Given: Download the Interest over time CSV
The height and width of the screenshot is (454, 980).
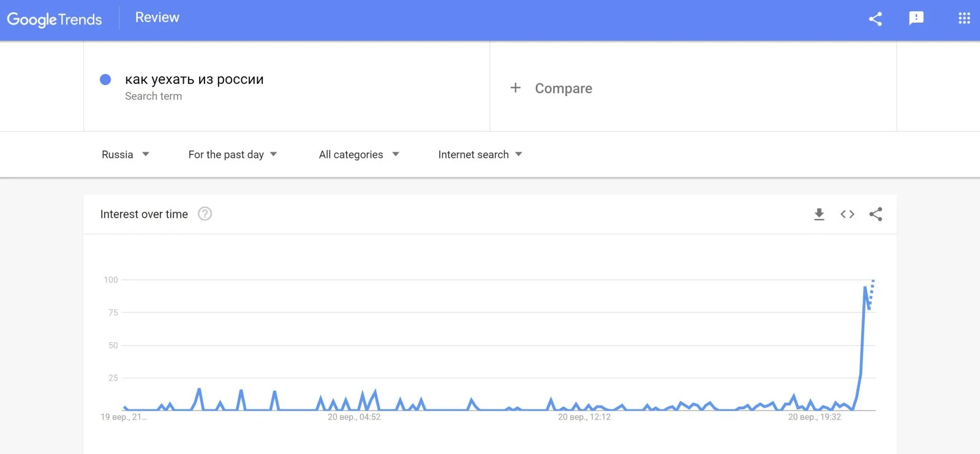Looking at the screenshot, I should point(819,214).
